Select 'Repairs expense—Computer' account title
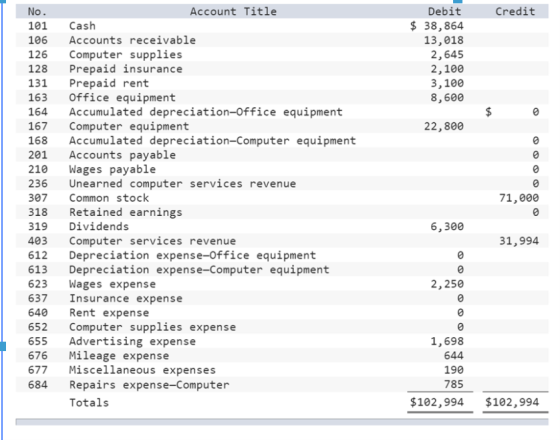The width and height of the screenshot is (560, 440). click(149, 385)
